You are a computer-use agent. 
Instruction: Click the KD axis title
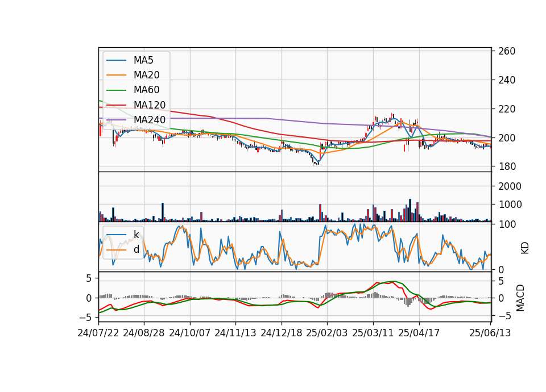click(524, 248)
